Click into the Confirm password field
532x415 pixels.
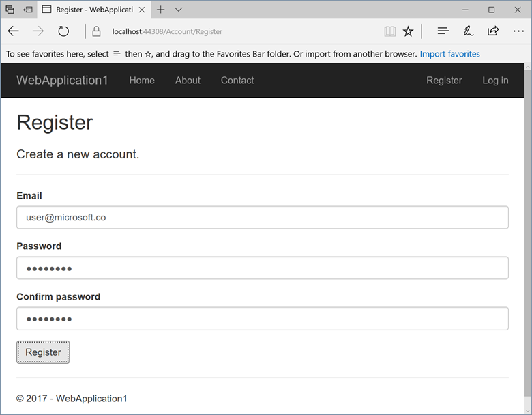click(263, 319)
